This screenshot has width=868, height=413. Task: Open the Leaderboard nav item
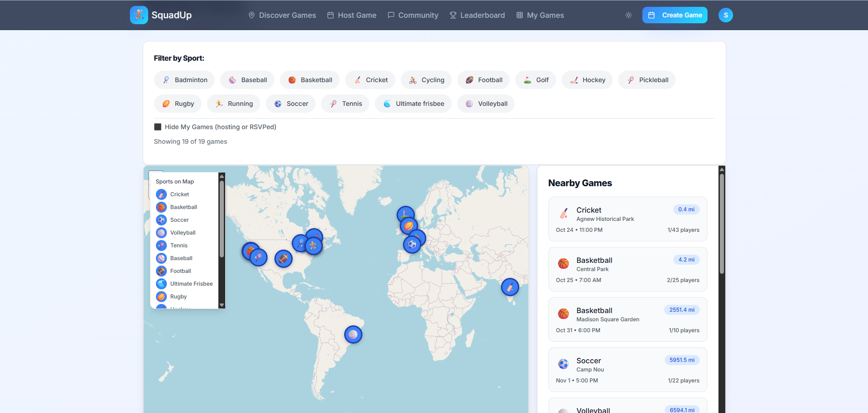pos(477,15)
